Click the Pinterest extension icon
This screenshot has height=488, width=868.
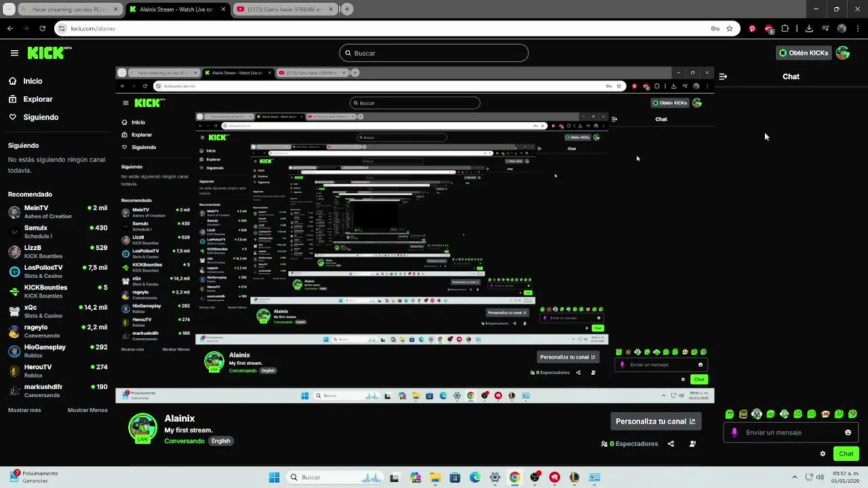[x=752, y=28]
